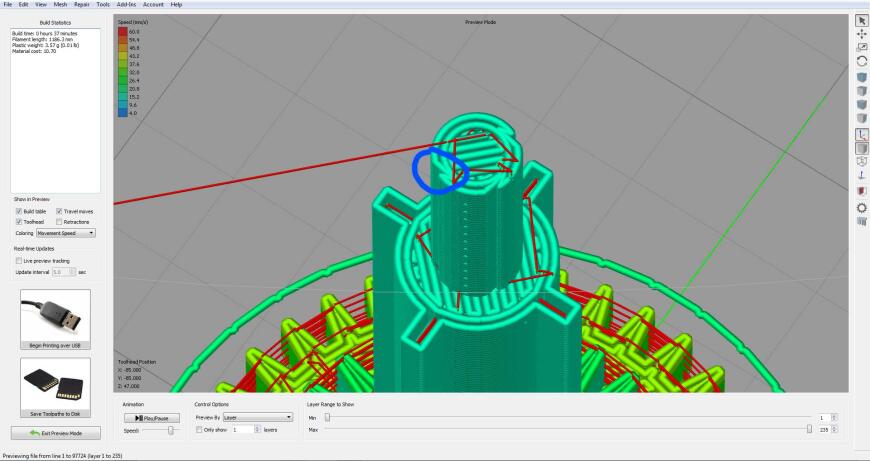Switch to the third cube view icon
Viewport: 870px width, 461px height.
coord(861,104)
